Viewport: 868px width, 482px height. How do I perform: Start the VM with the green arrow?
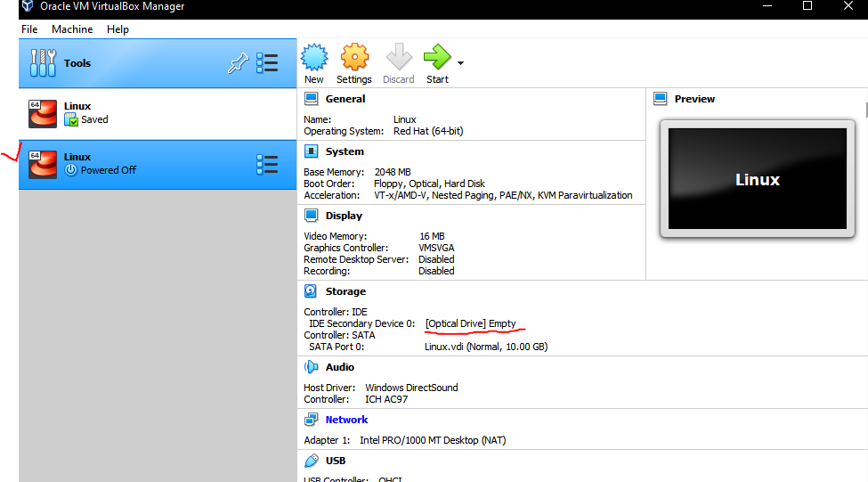click(x=437, y=57)
